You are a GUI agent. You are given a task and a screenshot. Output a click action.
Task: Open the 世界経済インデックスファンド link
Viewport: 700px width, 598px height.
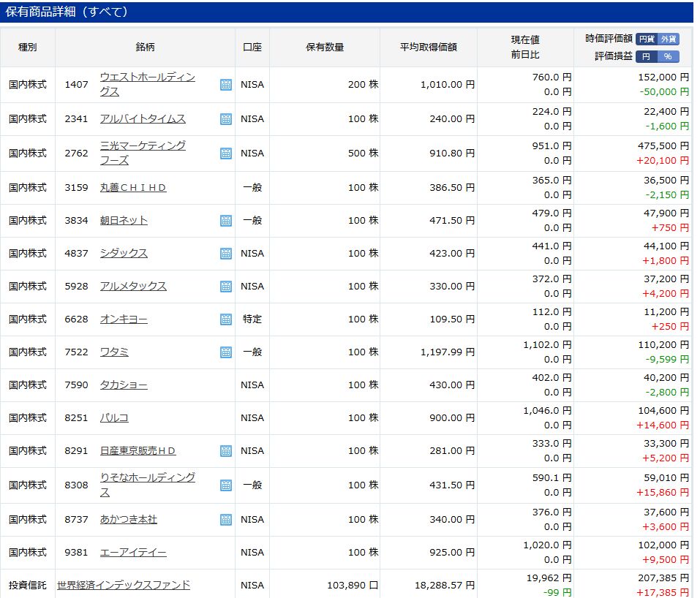point(124,585)
